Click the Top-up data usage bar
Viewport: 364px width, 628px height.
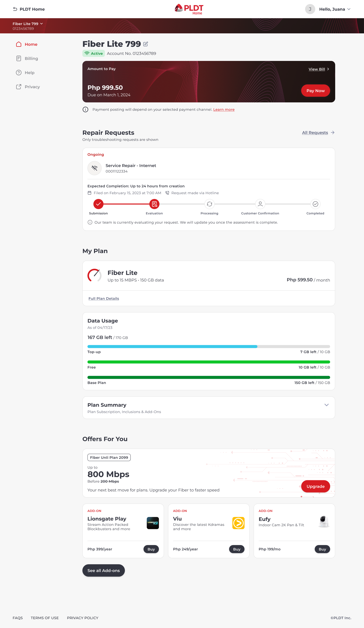tap(209, 347)
